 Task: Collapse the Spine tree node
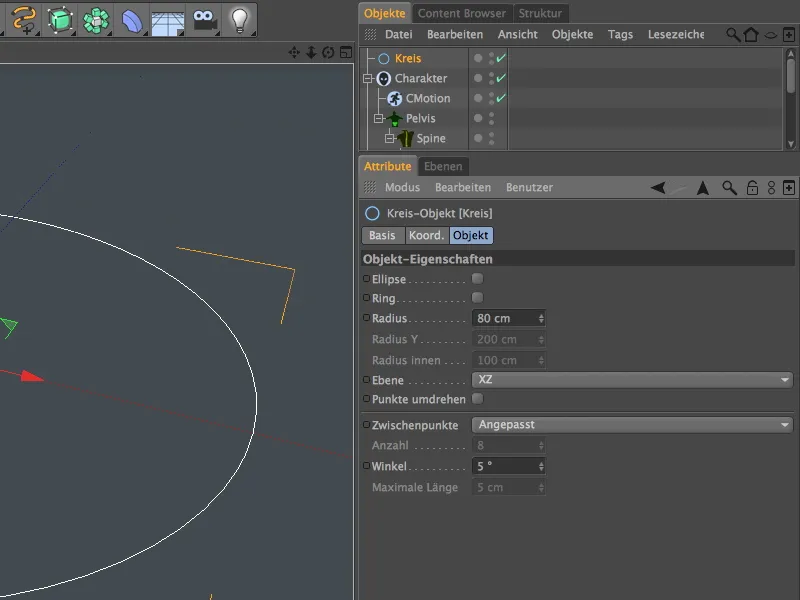pos(389,138)
